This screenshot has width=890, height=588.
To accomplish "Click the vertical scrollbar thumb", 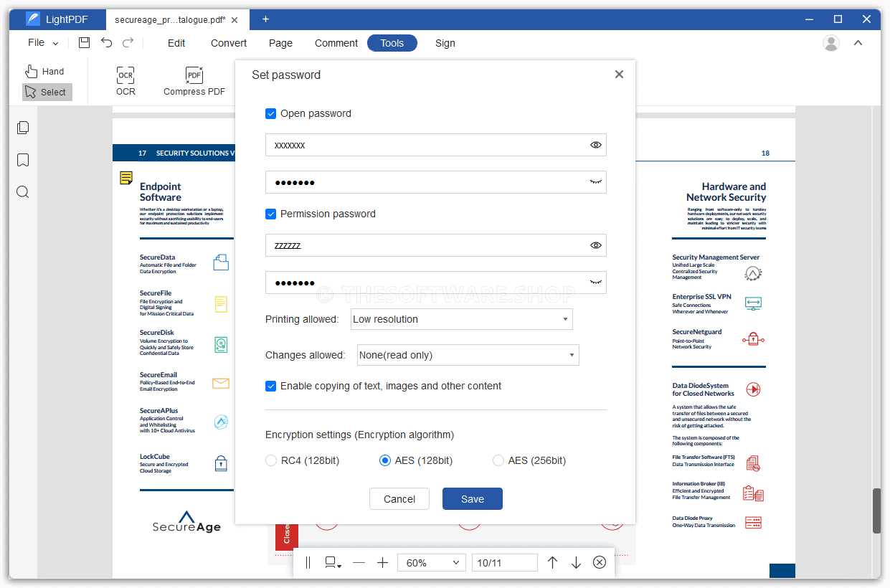I will coord(876,511).
